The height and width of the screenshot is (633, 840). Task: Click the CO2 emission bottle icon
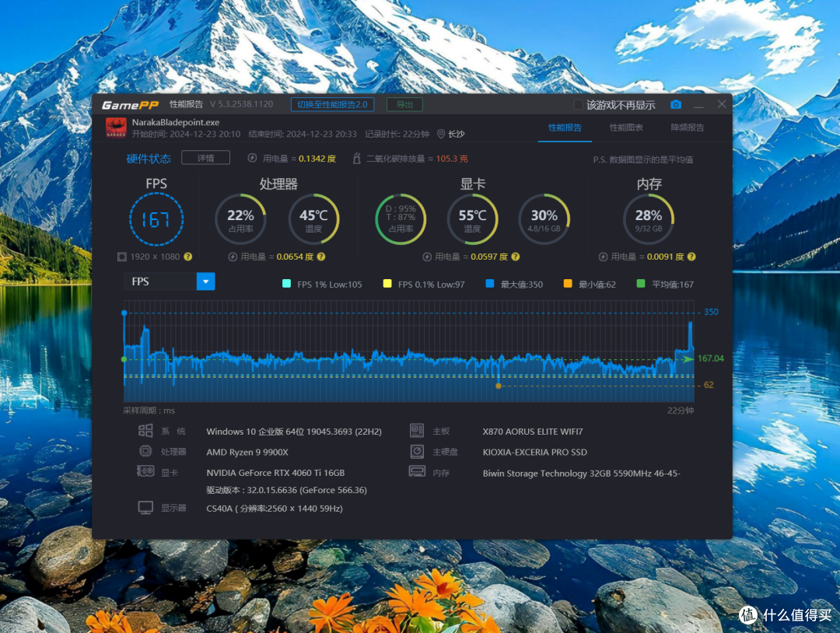click(356, 158)
